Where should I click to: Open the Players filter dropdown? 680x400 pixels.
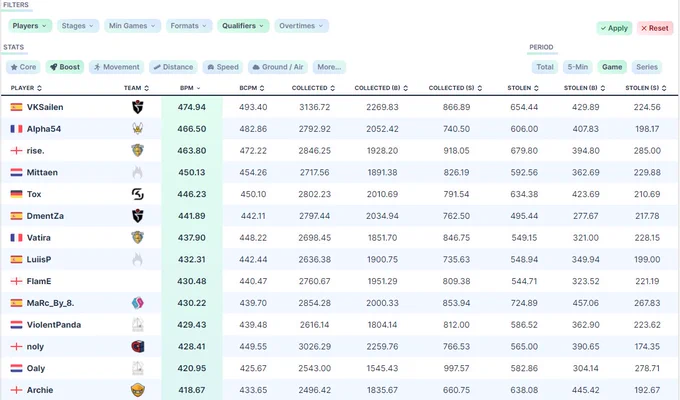(29, 26)
